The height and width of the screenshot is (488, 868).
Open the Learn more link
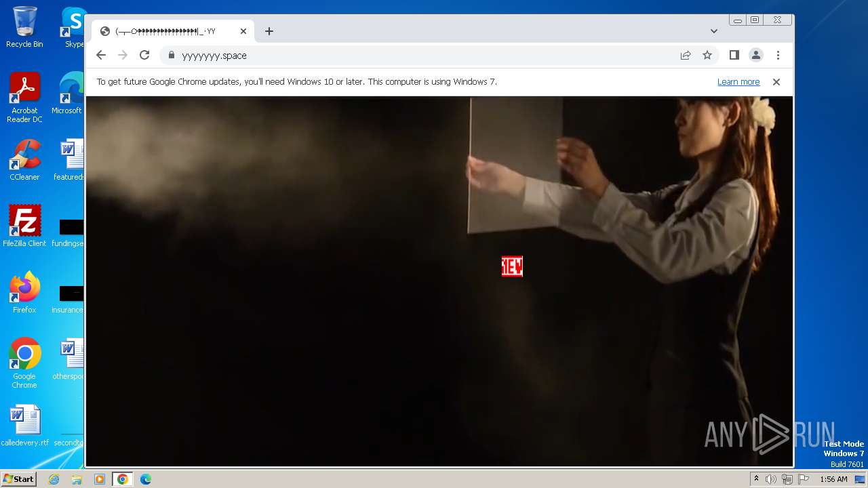[x=738, y=82]
